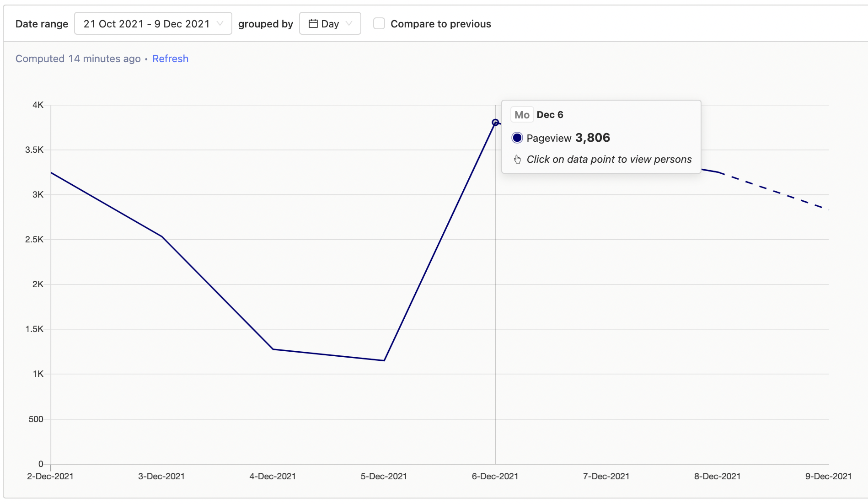Click the calendar icon in Day selector

[x=314, y=23]
